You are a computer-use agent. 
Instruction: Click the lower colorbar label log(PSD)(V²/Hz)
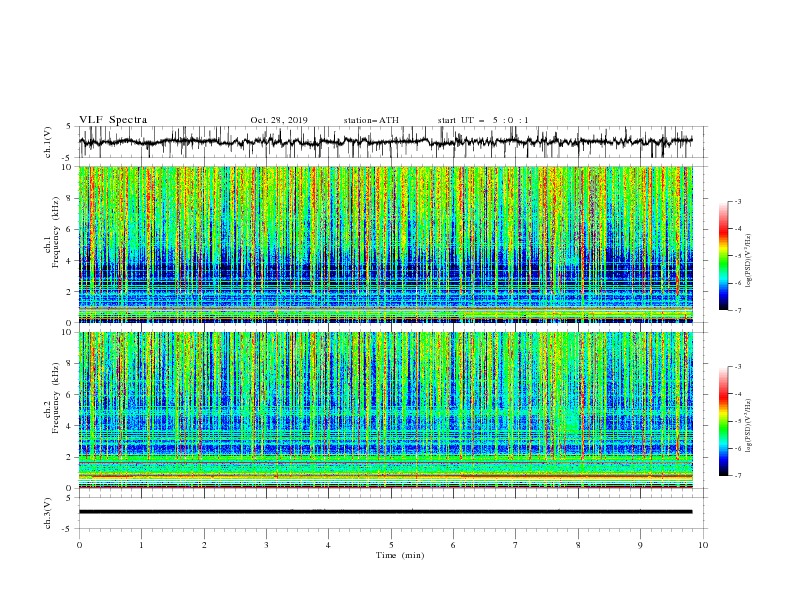click(x=748, y=425)
